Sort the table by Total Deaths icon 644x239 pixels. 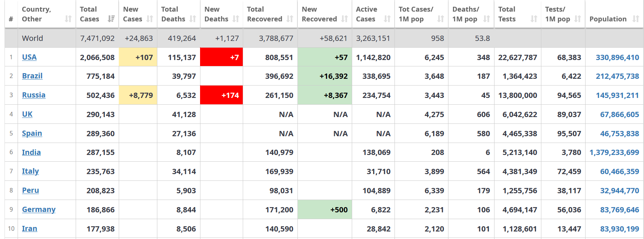click(193, 19)
